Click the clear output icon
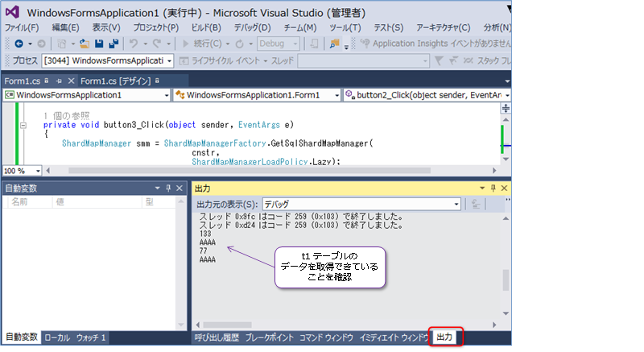The height and width of the screenshot is (352, 644). click(x=476, y=204)
